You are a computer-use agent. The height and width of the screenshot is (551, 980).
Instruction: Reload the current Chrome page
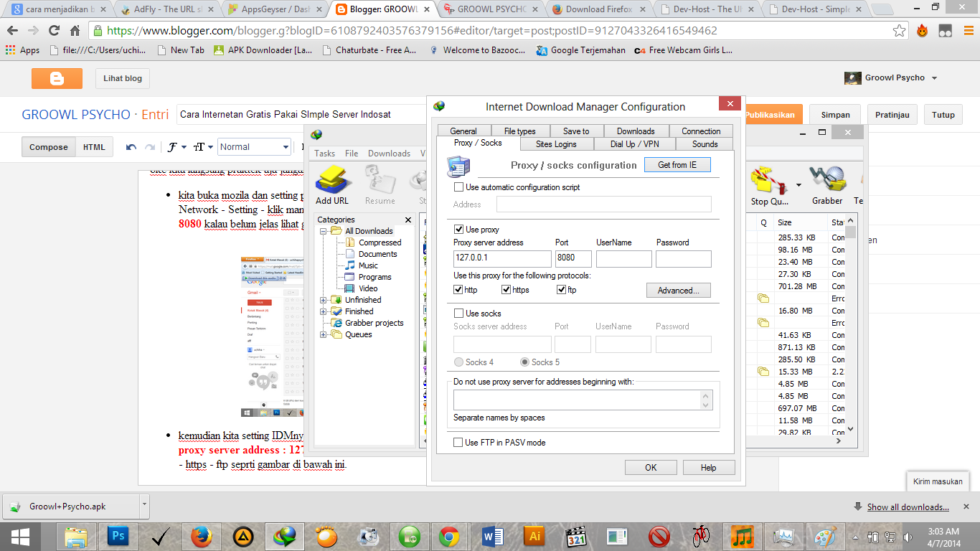[x=54, y=31]
